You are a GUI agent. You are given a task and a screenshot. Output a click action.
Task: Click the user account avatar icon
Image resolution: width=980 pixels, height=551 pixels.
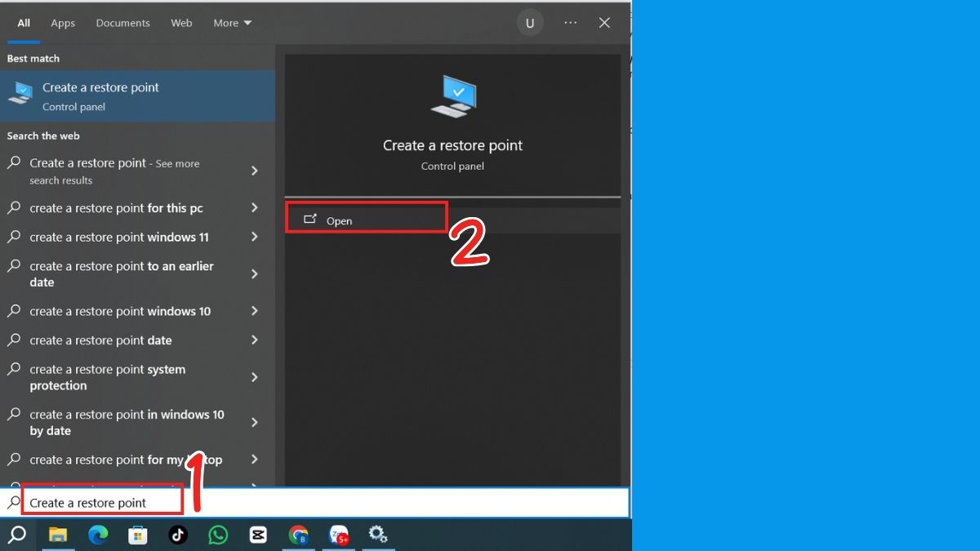pos(530,22)
